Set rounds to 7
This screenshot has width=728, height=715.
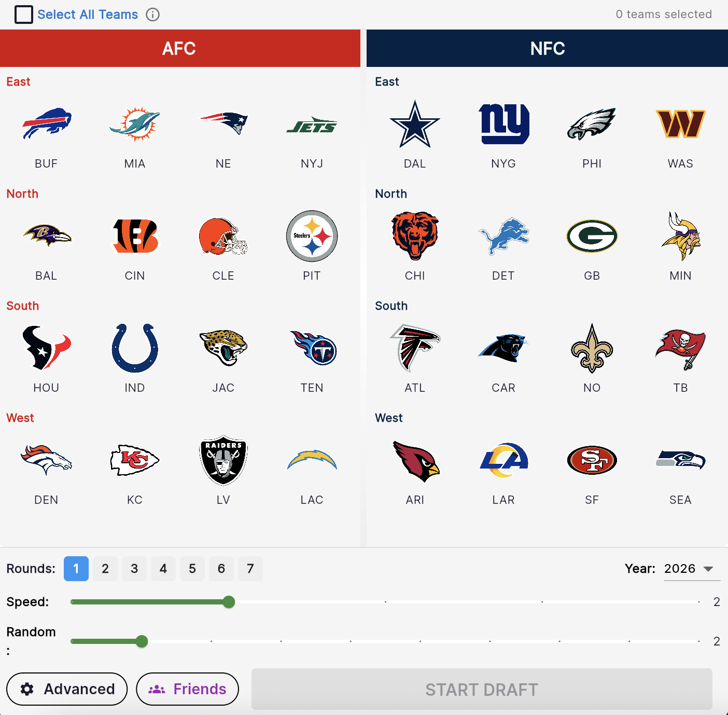point(250,569)
